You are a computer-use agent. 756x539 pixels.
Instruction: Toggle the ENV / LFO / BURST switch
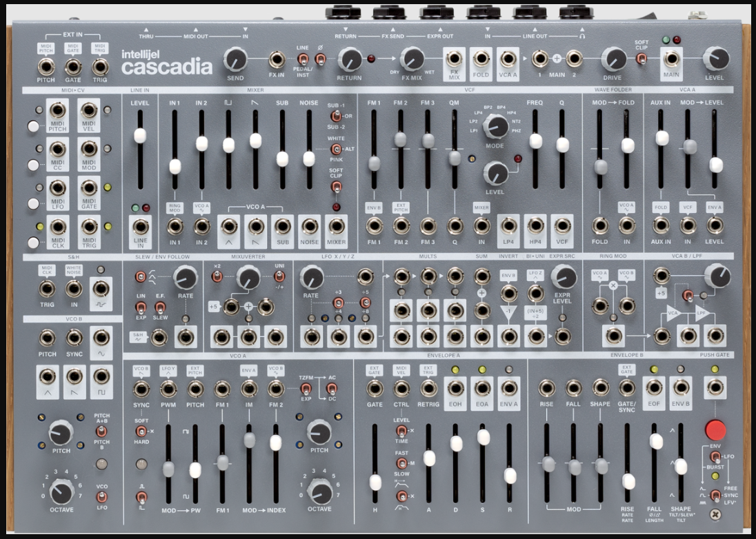tap(715, 456)
